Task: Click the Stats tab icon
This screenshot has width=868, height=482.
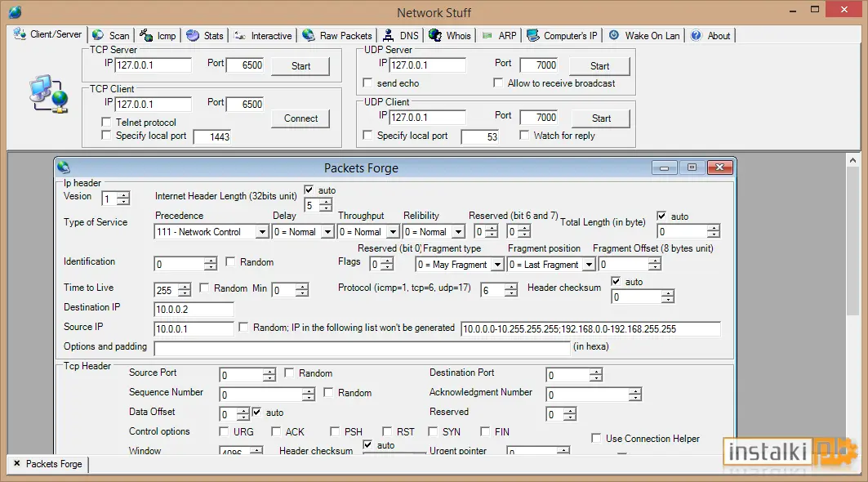Action: [193, 35]
